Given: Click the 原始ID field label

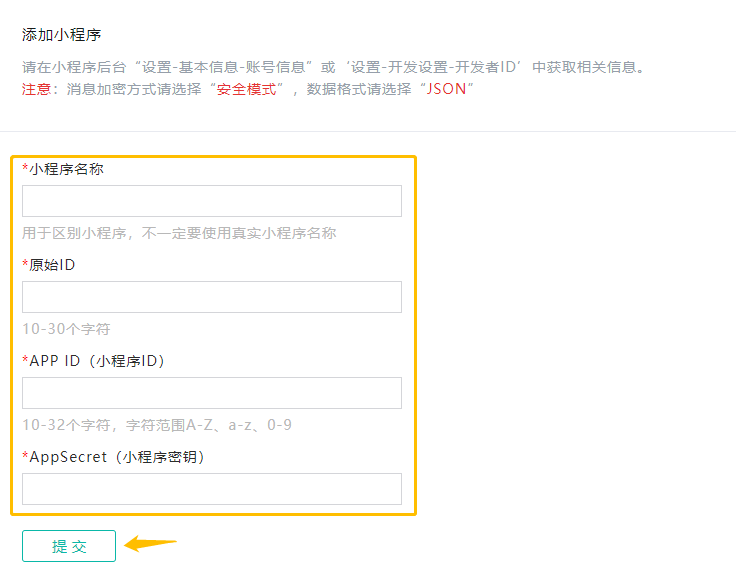Looking at the screenshot, I should pyautogui.click(x=52, y=265).
